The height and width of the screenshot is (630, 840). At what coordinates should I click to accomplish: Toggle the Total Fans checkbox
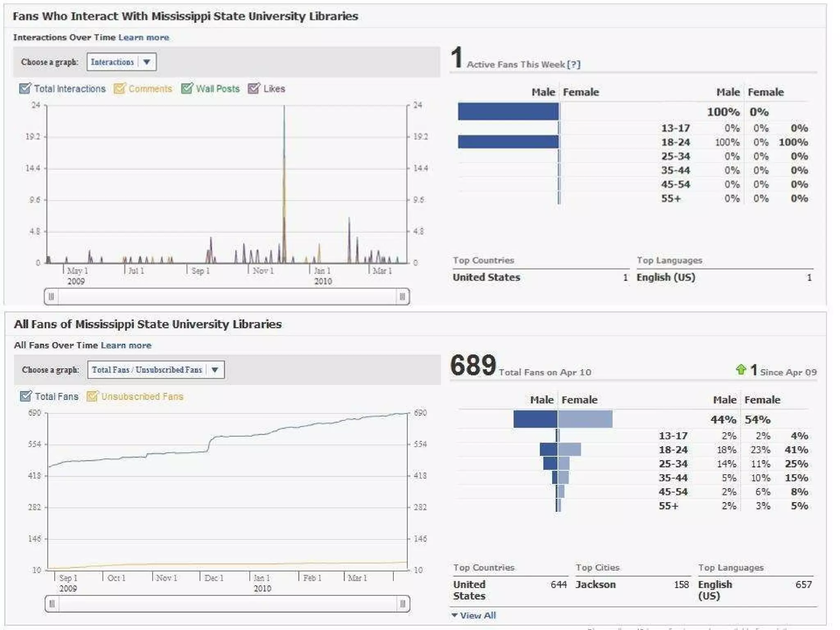[25, 396]
